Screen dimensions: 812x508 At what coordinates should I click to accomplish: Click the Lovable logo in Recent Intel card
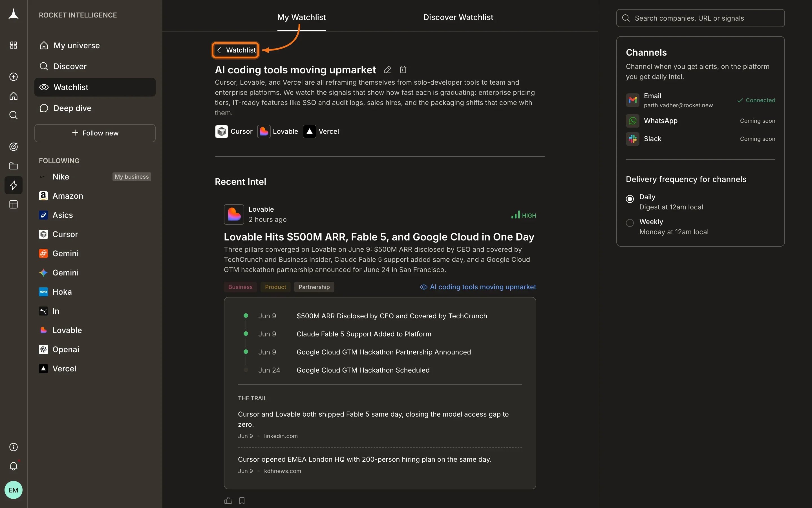[234, 214]
